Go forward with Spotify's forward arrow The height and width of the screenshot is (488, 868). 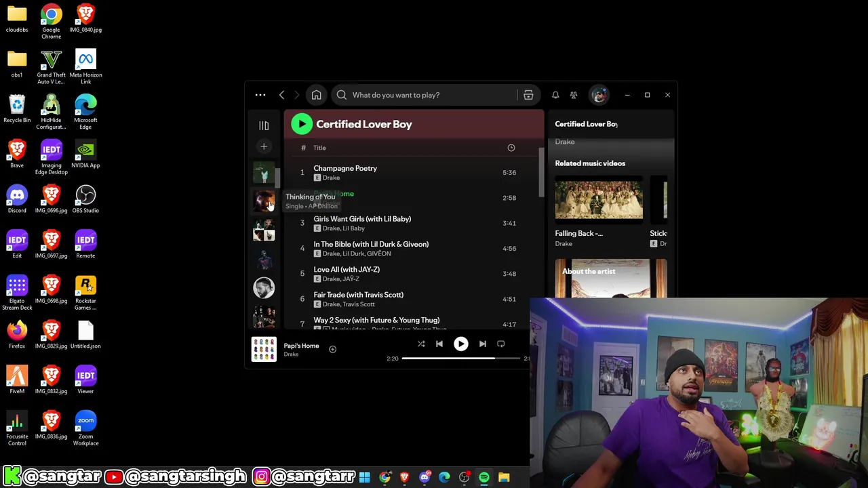[296, 95]
